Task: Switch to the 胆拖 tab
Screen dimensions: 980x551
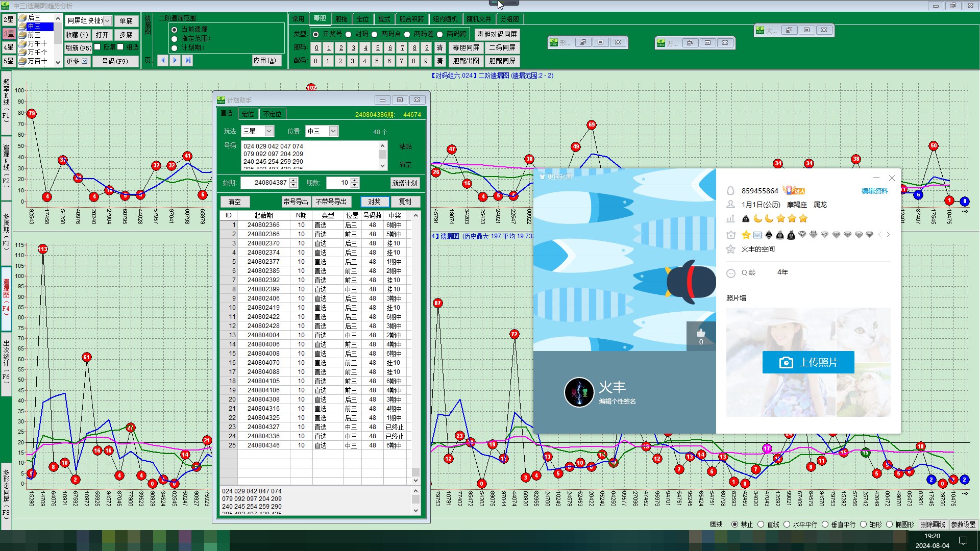Action: click(x=341, y=19)
